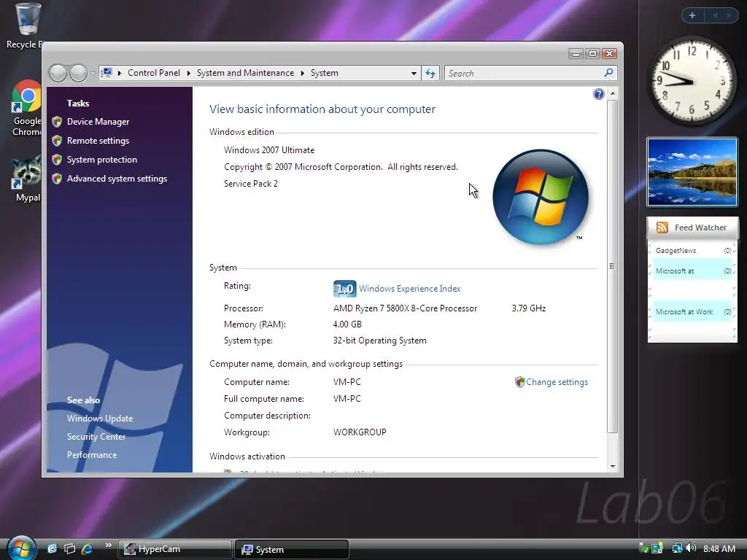Click the shield icon beside Remote settings
This screenshot has width=747, height=560.
pos(57,141)
